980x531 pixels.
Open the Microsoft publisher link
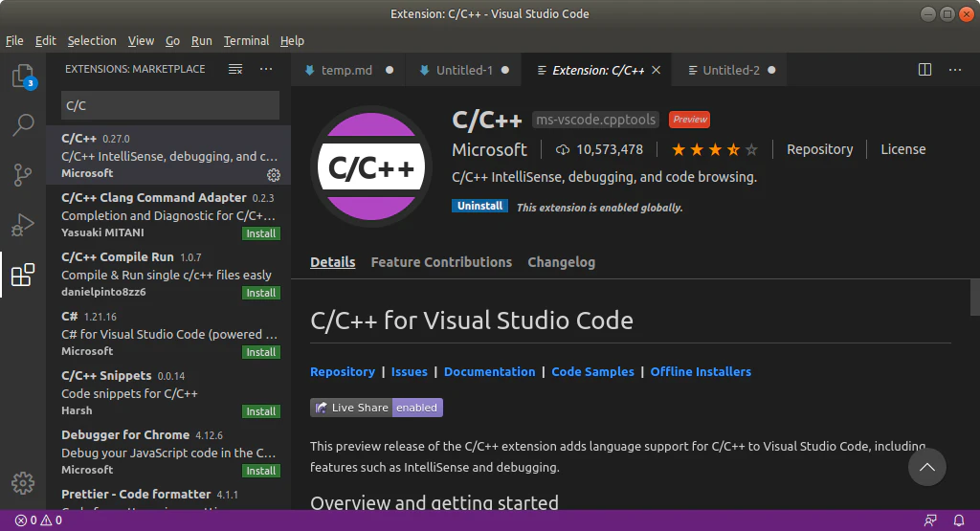click(x=489, y=150)
